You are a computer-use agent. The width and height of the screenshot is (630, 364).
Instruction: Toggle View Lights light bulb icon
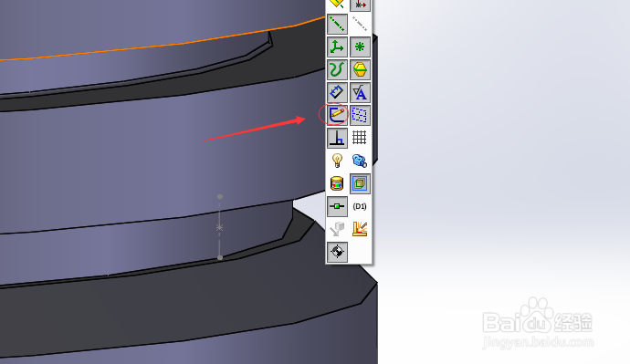coord(337,161)
